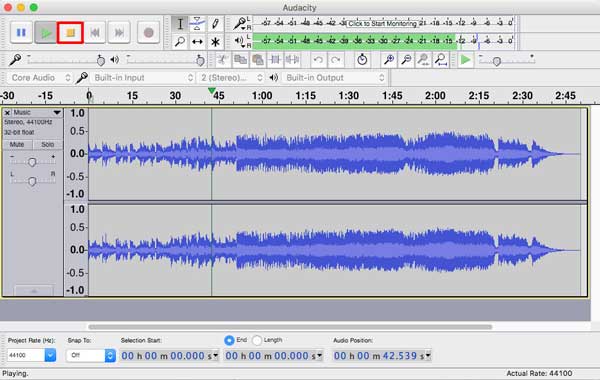600x380 pixels.
Task: Stop playback with the Stop button
Action: coord(70,33)
